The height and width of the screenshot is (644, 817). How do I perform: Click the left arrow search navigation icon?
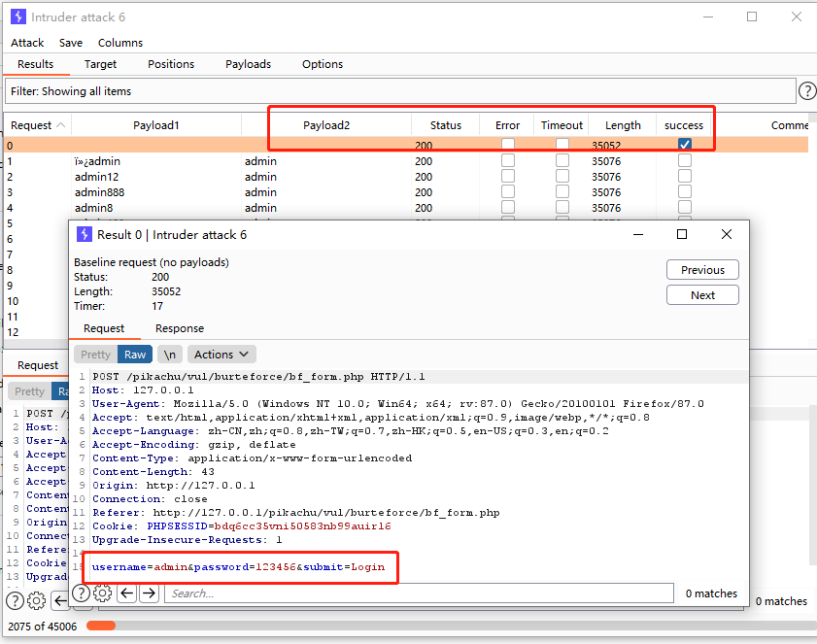pyautogui.click(x=128, y=593)
